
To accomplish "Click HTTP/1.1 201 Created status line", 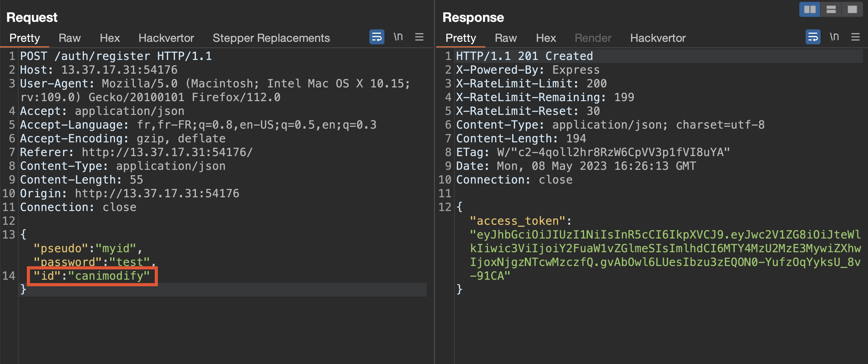I will coord(524,56).
